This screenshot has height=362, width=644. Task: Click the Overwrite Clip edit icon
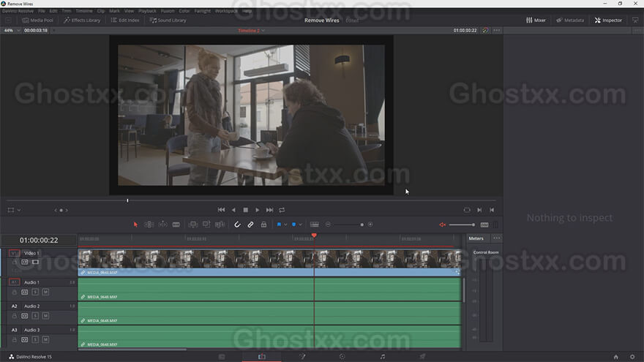click(x=206, y=225)
